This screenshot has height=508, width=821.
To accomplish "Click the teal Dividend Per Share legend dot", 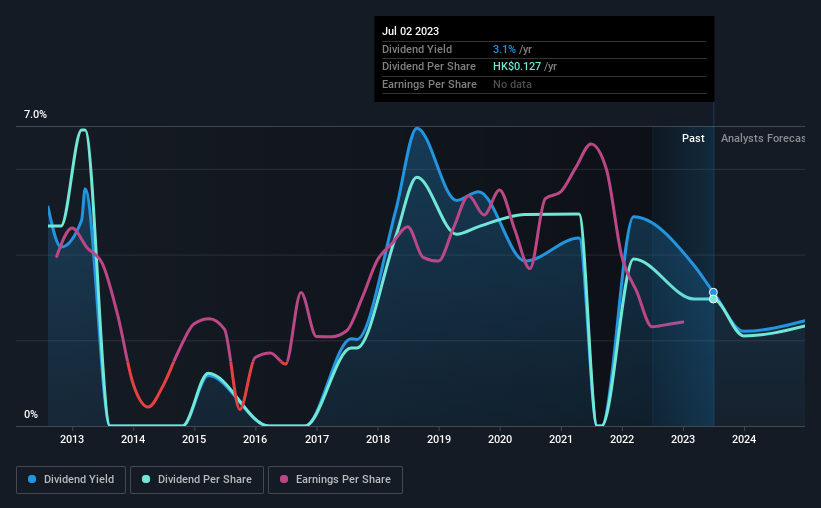I will [146, 479].
